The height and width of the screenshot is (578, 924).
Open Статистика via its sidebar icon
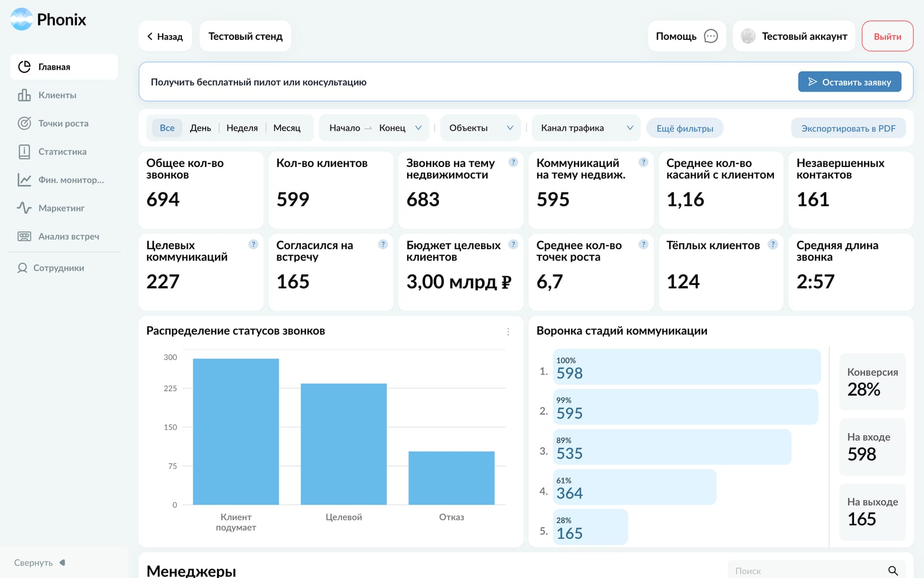24,151
